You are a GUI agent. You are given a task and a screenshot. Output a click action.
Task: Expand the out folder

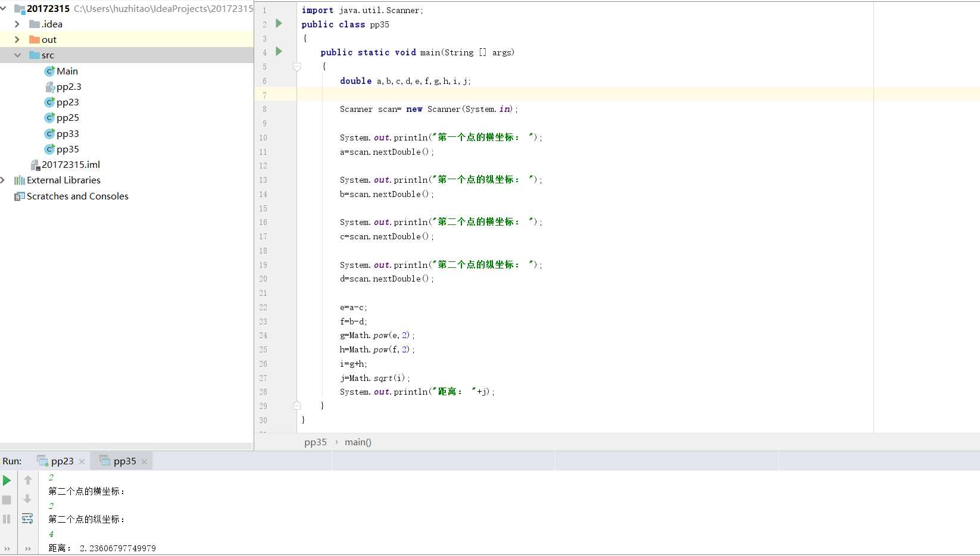point(17,39)
